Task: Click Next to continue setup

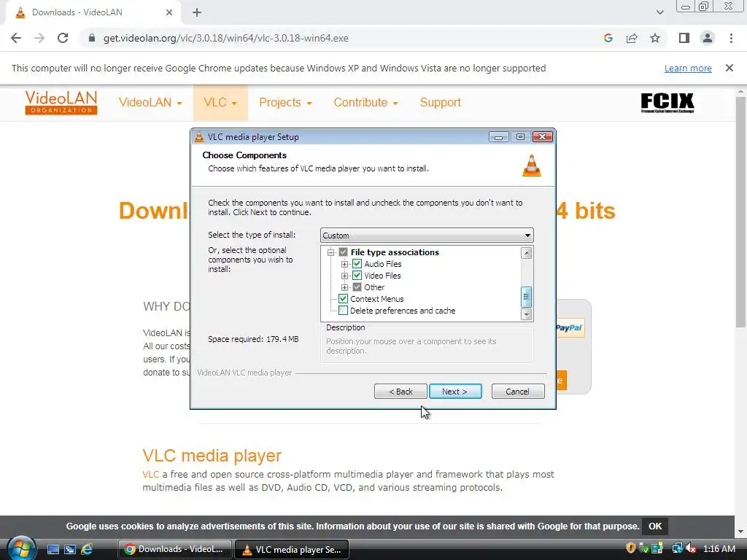Action: 455,392
